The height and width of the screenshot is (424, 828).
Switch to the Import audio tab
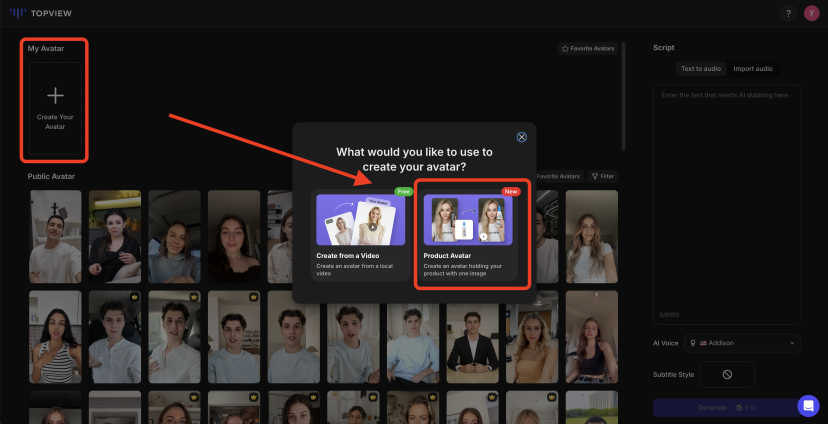752,69
